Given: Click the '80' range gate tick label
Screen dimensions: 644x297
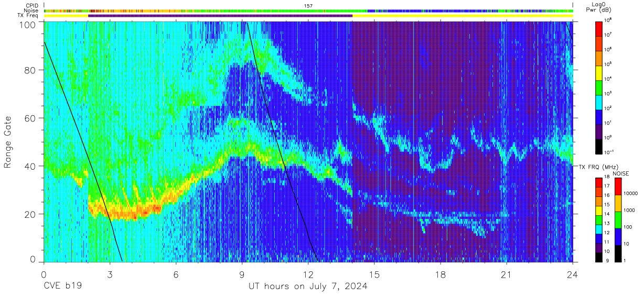Looking at the screenshot, I should [30, 70].
